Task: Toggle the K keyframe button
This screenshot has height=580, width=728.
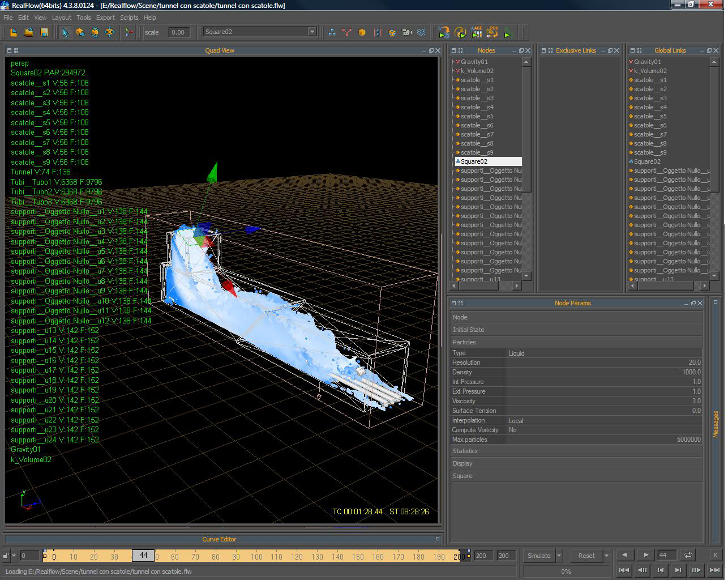Action: pos(715,555)
